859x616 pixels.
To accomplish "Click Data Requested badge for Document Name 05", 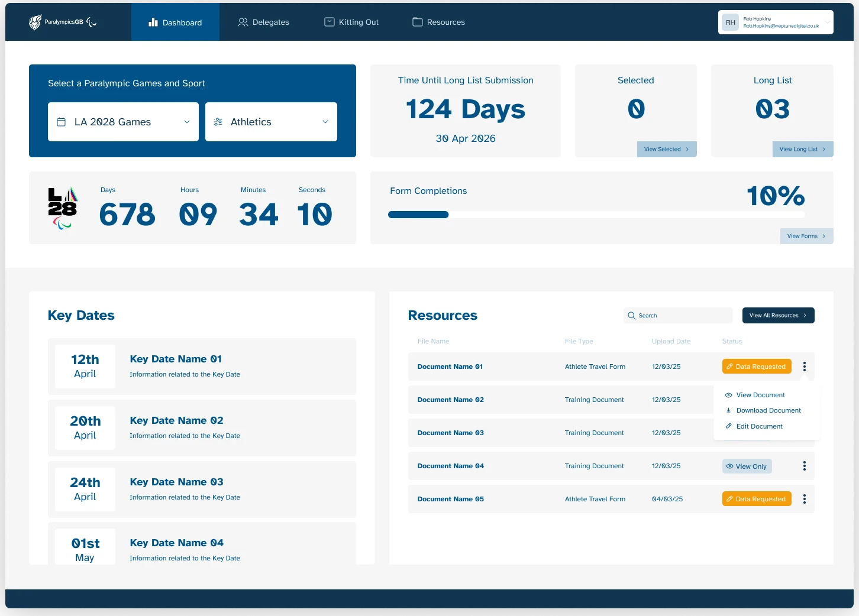I will [x=757, y=499].
